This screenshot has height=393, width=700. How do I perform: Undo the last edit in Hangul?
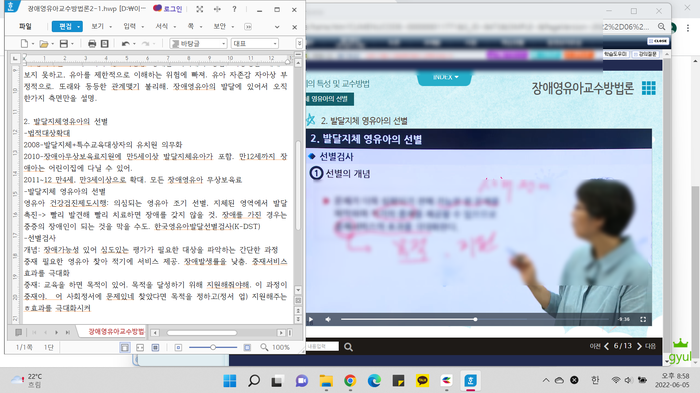pyautogui.click(x=125, y=43)
